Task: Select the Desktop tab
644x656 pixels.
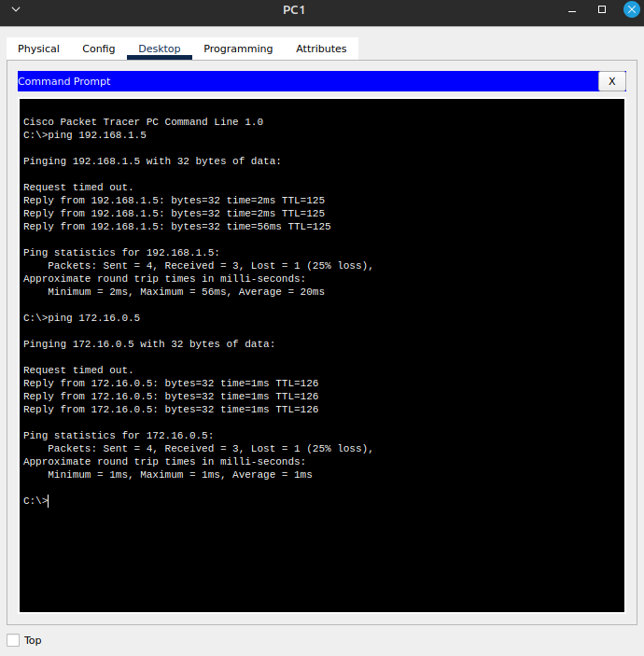Action: 160,49
